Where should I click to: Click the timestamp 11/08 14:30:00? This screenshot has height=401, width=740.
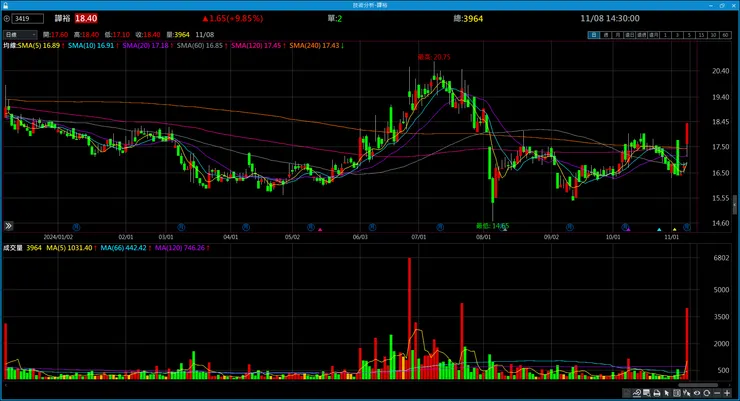click(x=610, y=18)
